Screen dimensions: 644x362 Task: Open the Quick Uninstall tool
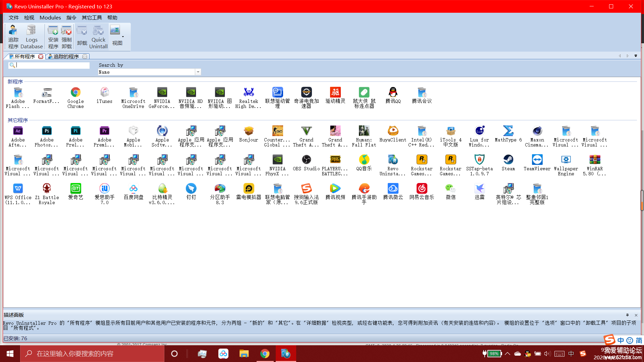(x=98, y=37)
